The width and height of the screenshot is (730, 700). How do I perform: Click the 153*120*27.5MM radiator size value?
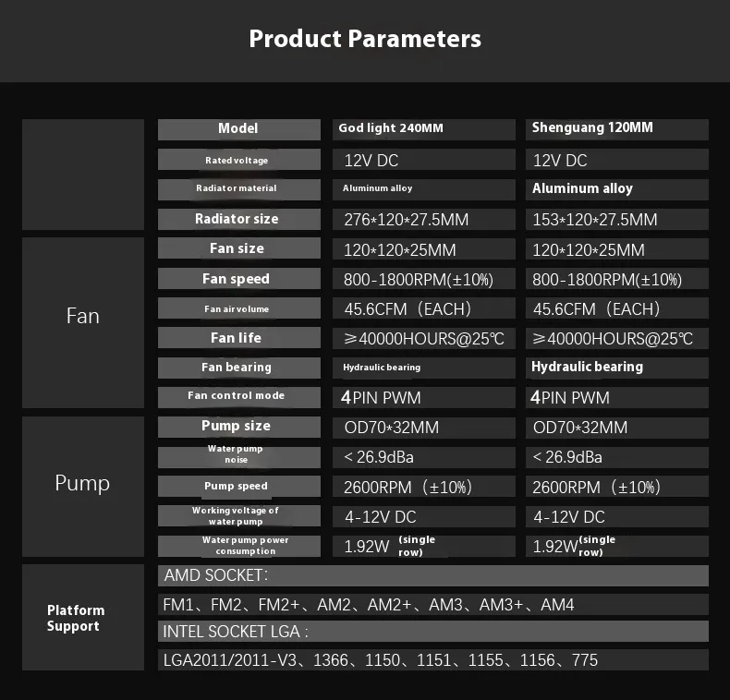coord(618,220)
